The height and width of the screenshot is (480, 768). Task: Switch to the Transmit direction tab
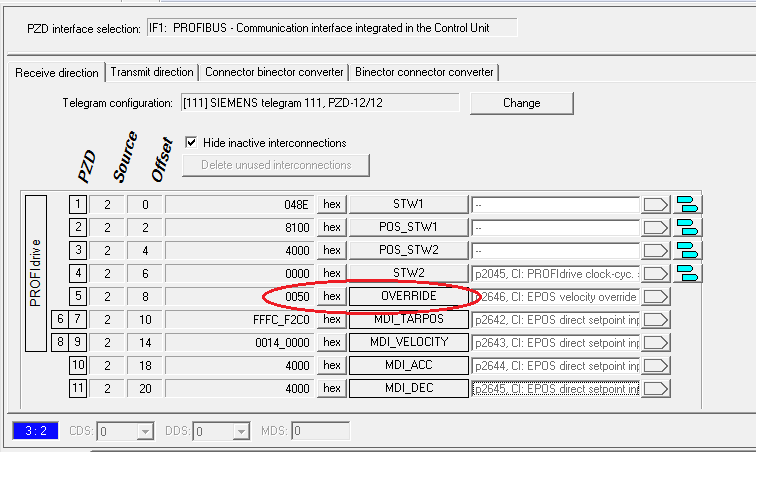[152, 72]
